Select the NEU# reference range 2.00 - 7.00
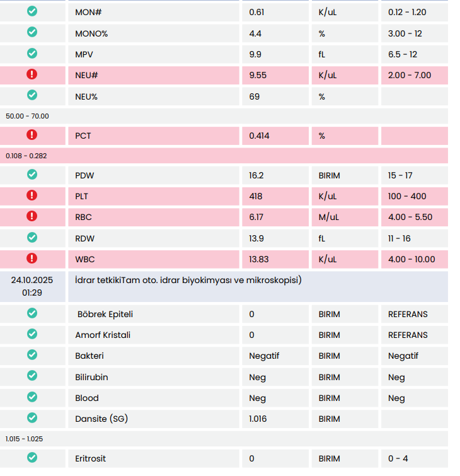 410,75
